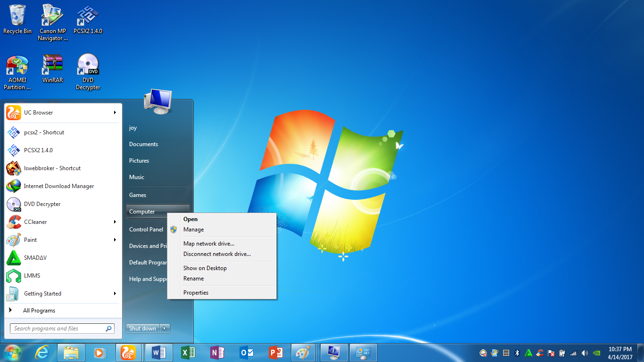Select the PCSX2 1.4.0 desktop shortcut

(x=88, y=19)
